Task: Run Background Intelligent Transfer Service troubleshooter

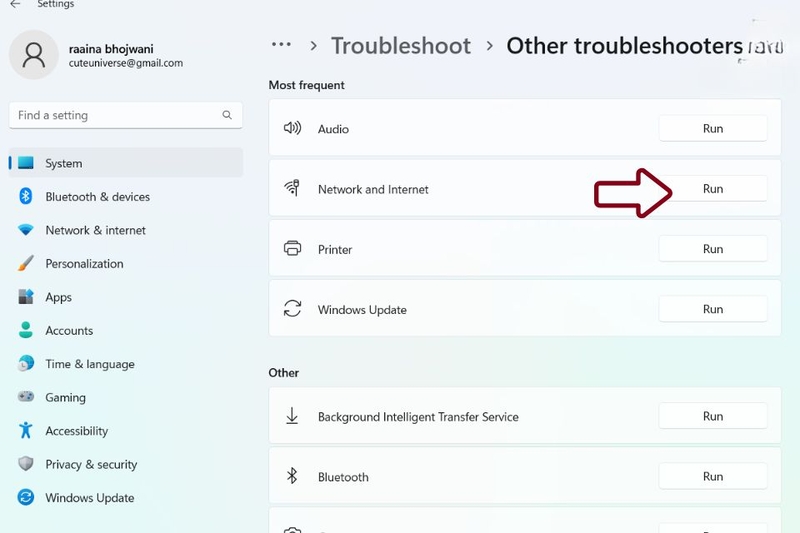Action: pos(713,416)
